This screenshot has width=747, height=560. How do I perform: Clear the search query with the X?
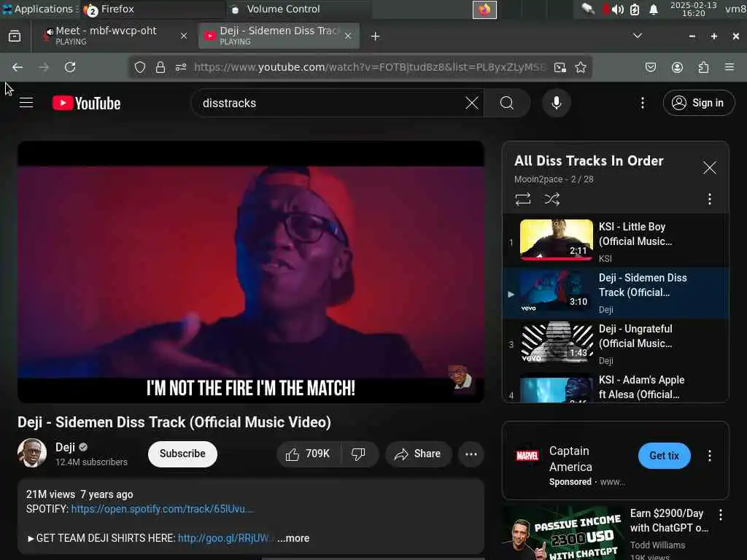coord(472,103)
